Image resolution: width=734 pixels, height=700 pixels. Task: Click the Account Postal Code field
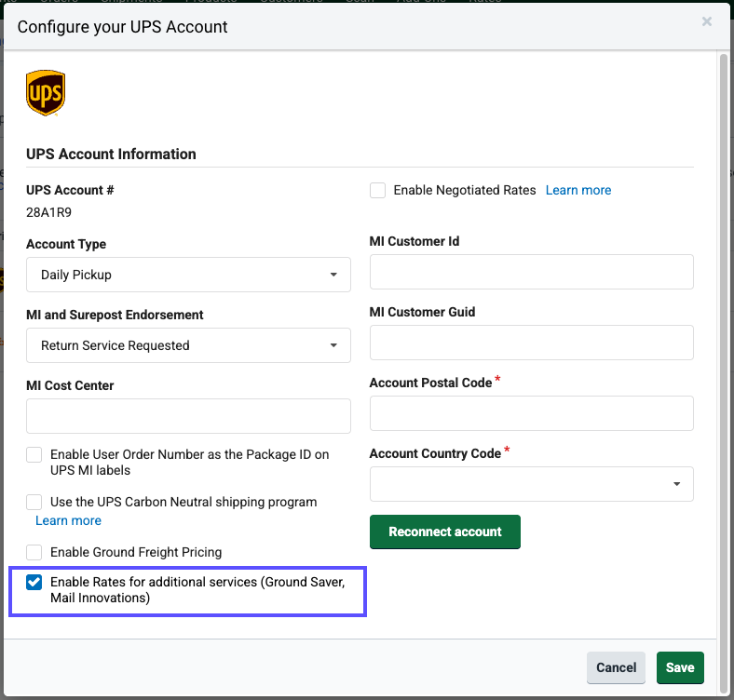click(x=531, y=413)
